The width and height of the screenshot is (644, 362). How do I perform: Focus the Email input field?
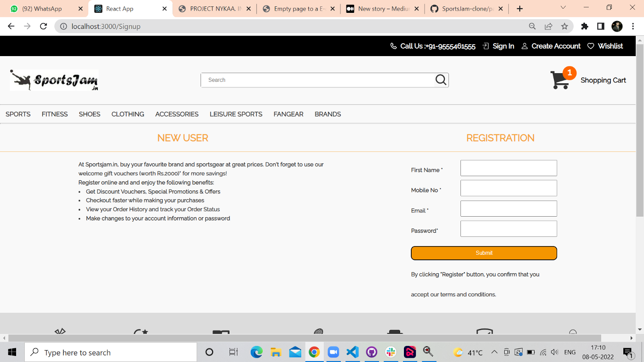[x=509, y=208]
